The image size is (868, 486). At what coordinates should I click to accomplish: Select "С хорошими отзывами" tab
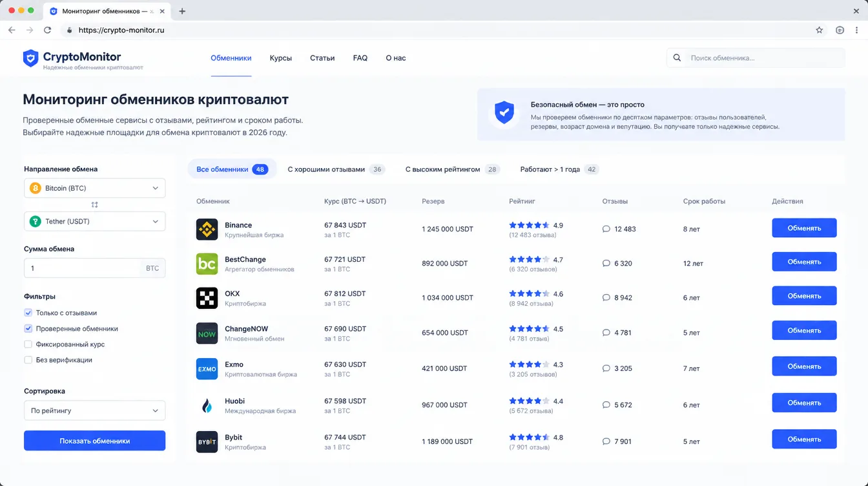click(x=336, y=169)
